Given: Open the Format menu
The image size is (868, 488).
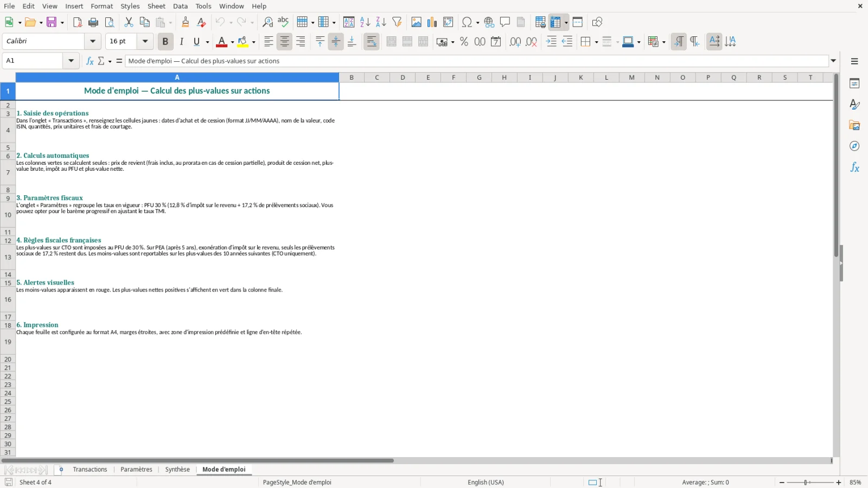Looking at the screenshot, I should pos(102,6).
